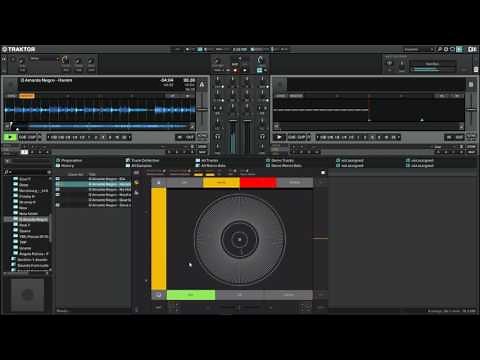Image resolution: width=480 pixels, height=360 pixels.
Task: Step loop sizes right on Deck B
Action: [399, 137]
